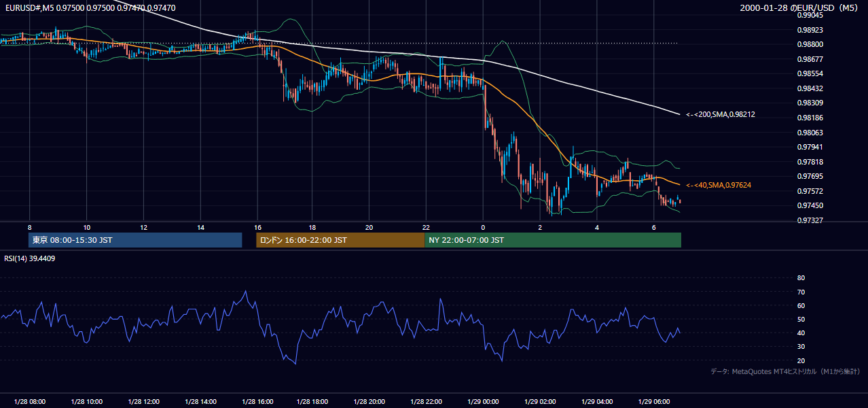Click the 1/28 18:00 date label

coord(314,402)
